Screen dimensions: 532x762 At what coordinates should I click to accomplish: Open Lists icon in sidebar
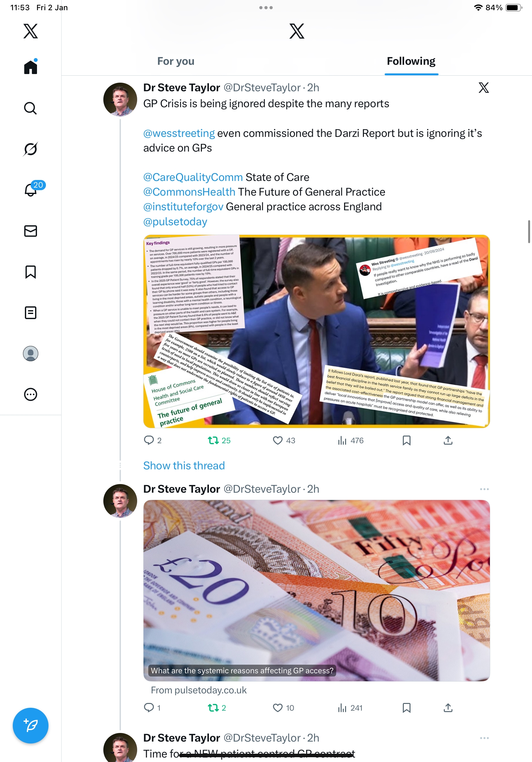tap(31, 313)
